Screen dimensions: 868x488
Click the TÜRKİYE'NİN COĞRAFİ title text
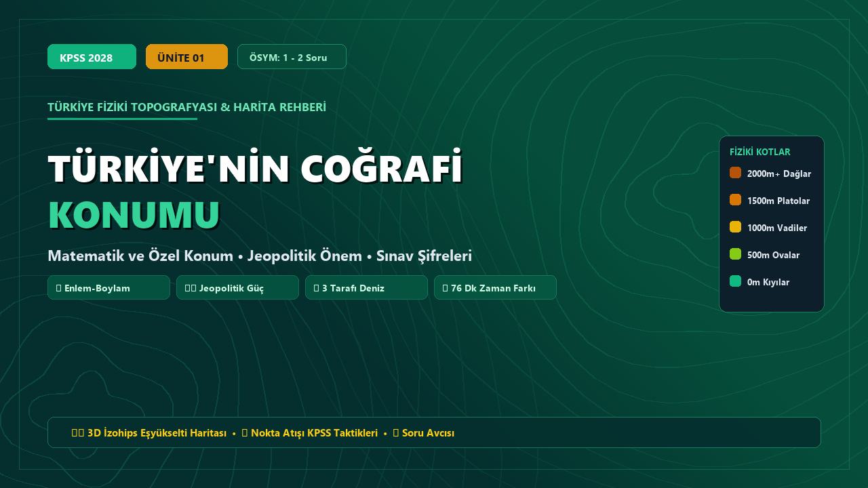tap(255, 167)
